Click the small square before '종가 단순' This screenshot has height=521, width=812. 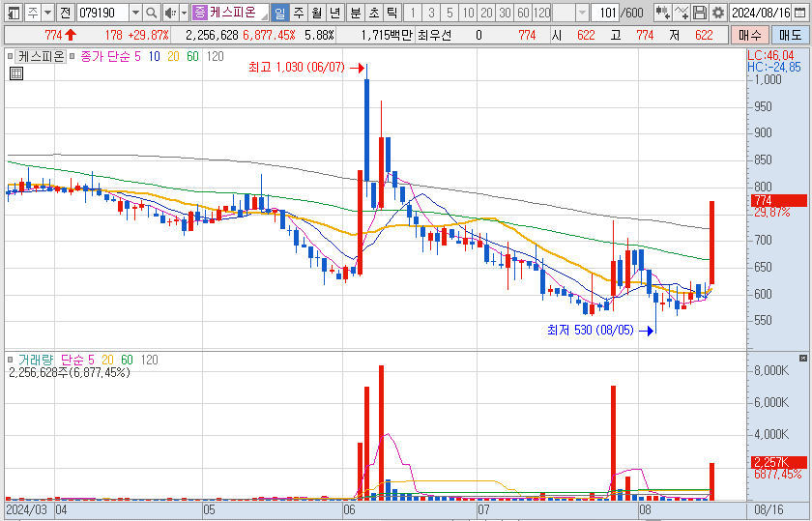click(72, 56)
